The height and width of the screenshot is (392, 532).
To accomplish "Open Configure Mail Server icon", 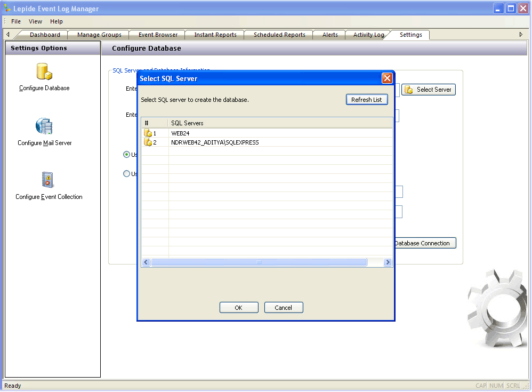I will [44, 126].
